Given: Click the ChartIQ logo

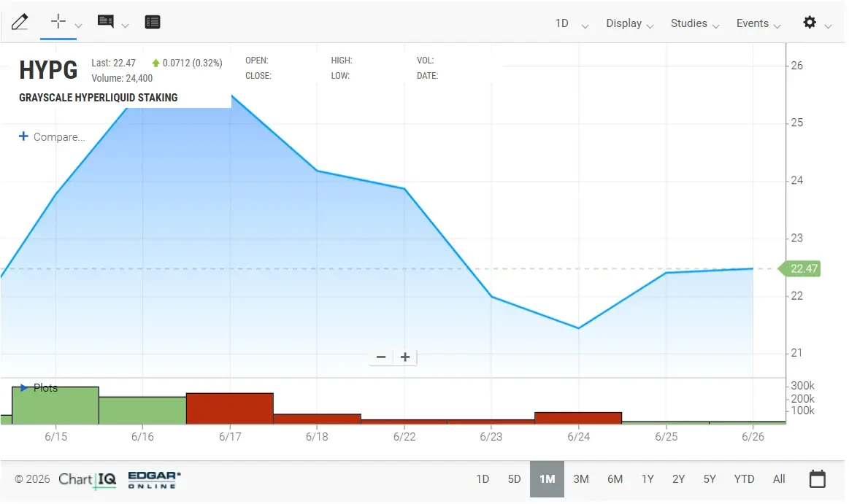Looking at the screenshot, I should coord(87,480).
